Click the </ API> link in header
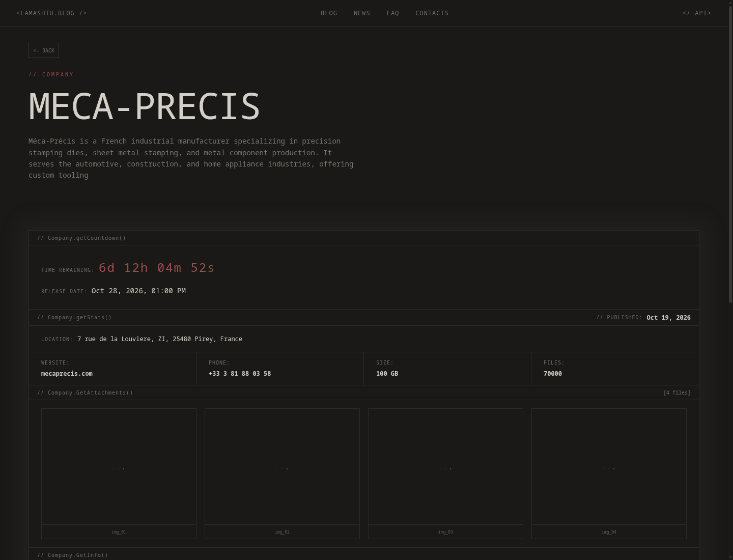Screen dimensions: 733x560 tap(697, 13)
